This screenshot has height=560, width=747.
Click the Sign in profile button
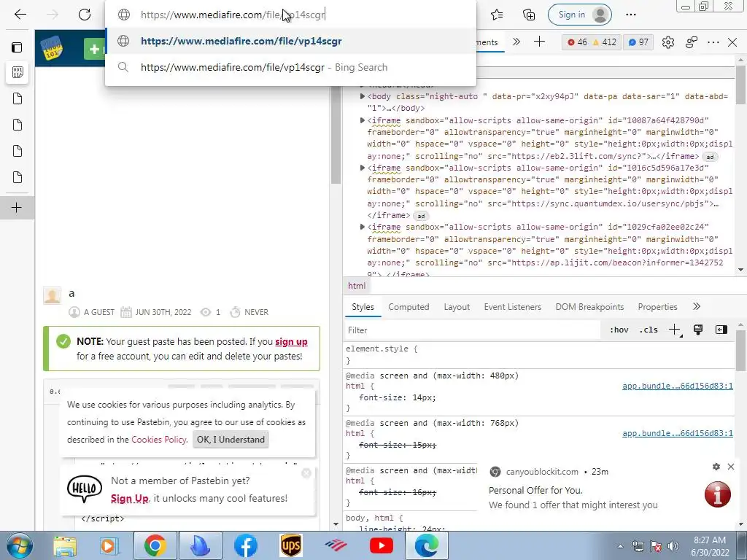(579, 15)
